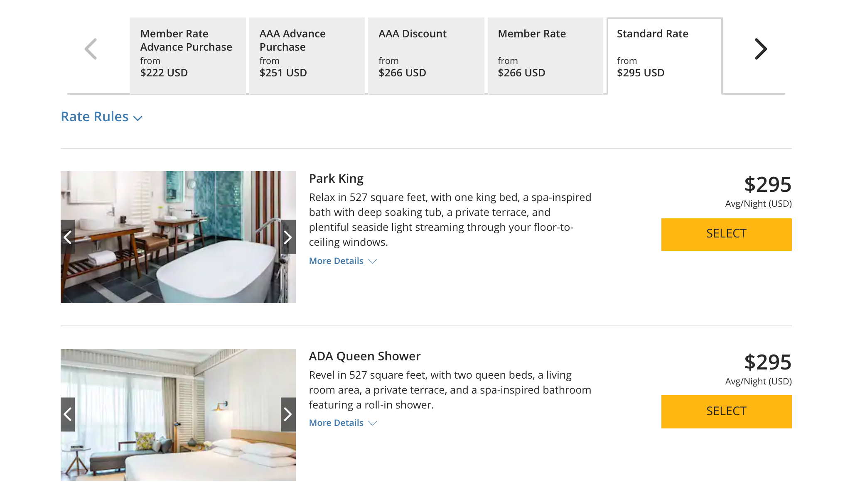This screenshot has height=504, width=855.
Task: Click the ADA Queen Shower room title
Action: pos(364,356)
